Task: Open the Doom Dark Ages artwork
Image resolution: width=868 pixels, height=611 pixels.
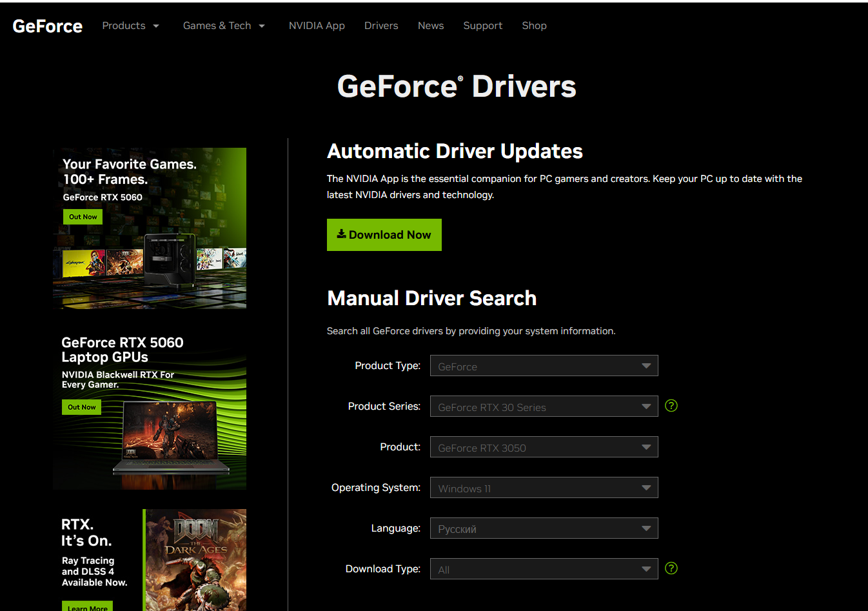Action: pyautogui.click(x=196, y=560)
